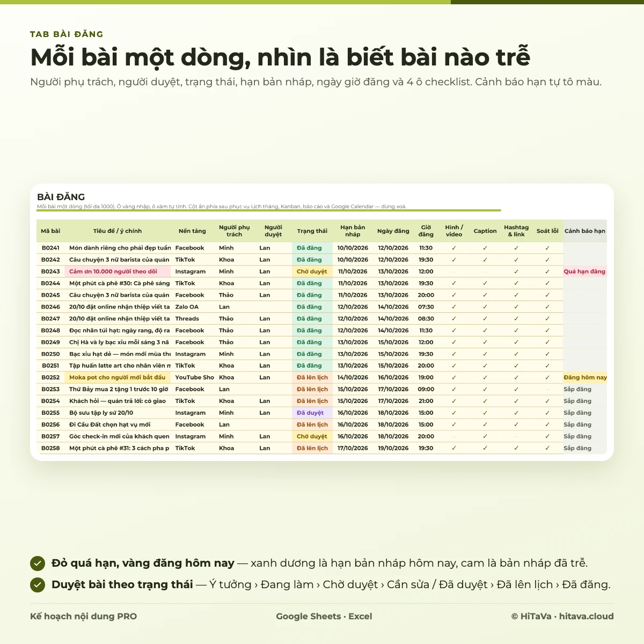The image size is (644, 644).
Task: Select post code cell "B0241"
Action: tap(50, 248)
